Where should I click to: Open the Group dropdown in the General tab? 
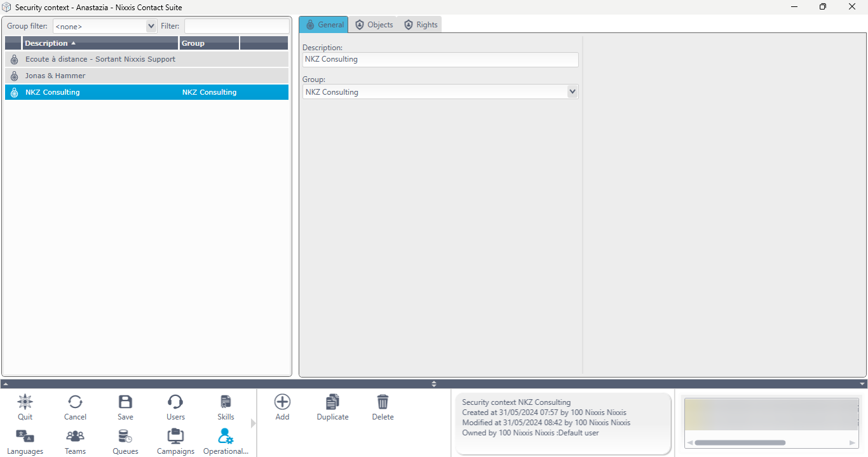tap(573, 92)
